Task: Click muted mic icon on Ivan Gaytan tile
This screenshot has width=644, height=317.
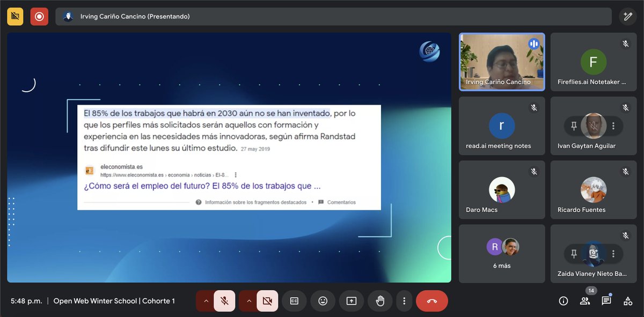Action: point(625,108)
